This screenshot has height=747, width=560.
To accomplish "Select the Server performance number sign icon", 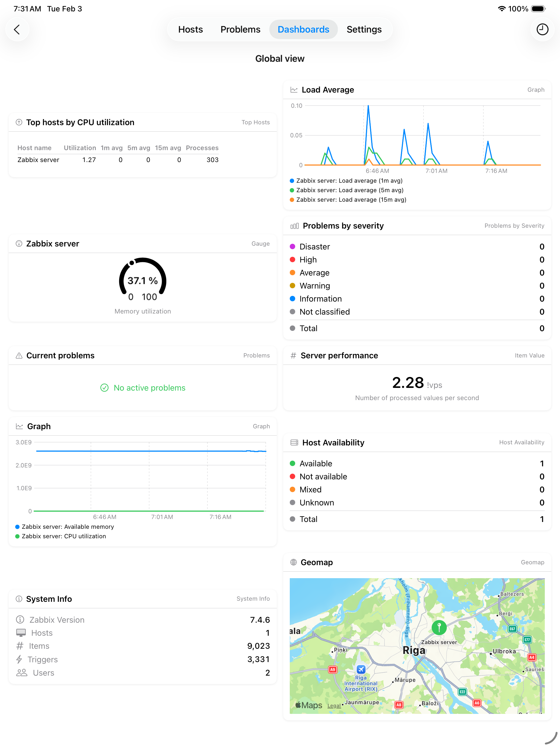I will [x=293, y=355].
